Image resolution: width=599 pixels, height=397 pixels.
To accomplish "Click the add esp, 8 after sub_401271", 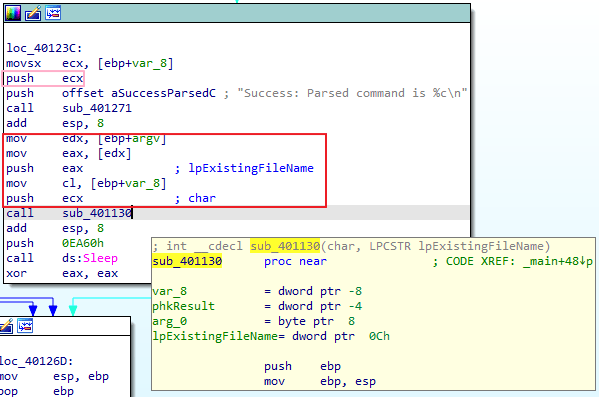I will (55, 123).
